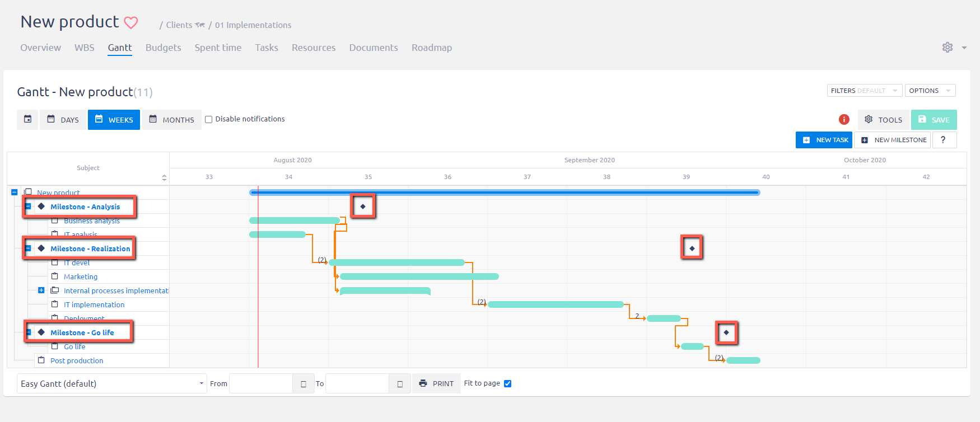The height and width of the screenshot is (422, 980).
Task: Click the calendar jump-to-today icon
Action: 27,119
